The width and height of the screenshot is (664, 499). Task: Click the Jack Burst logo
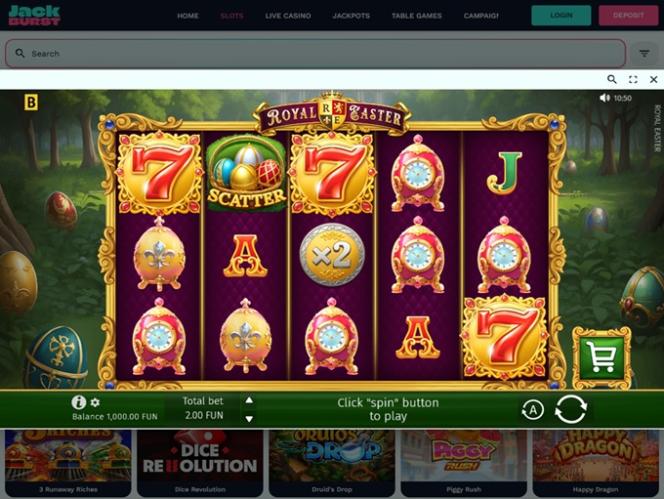click(x=35, y=15)
